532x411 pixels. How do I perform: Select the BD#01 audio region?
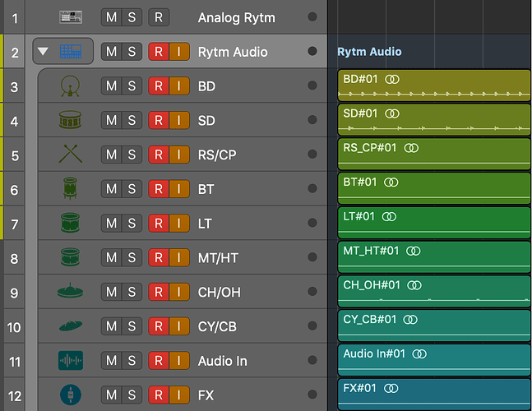[434, 85]
